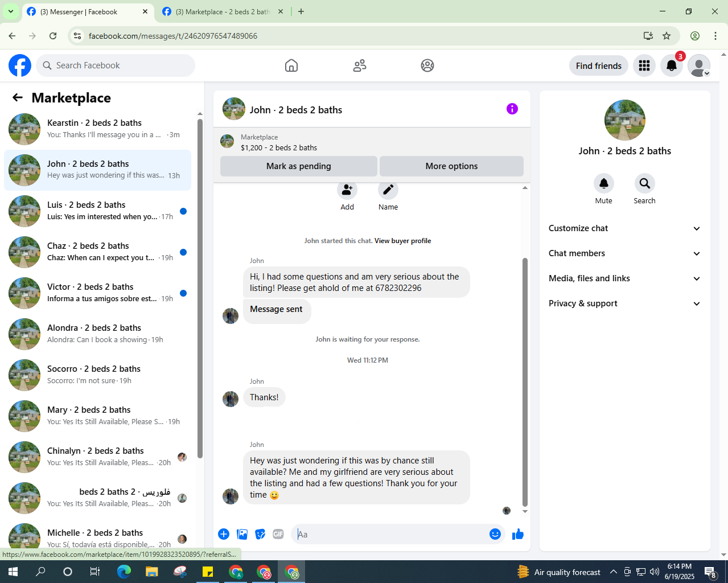Add people to the chat

(347, 190)
